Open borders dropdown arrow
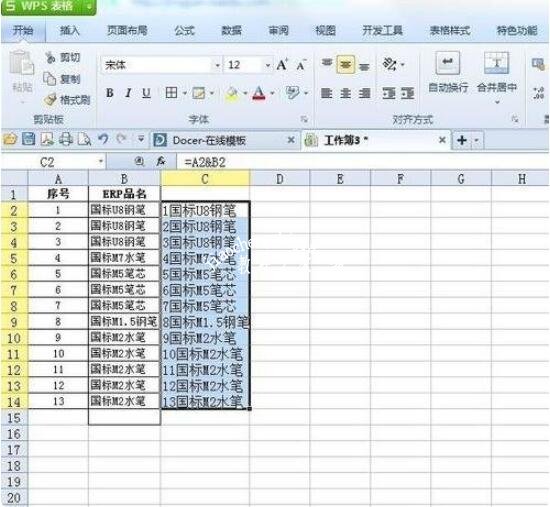 pos(185,93)
